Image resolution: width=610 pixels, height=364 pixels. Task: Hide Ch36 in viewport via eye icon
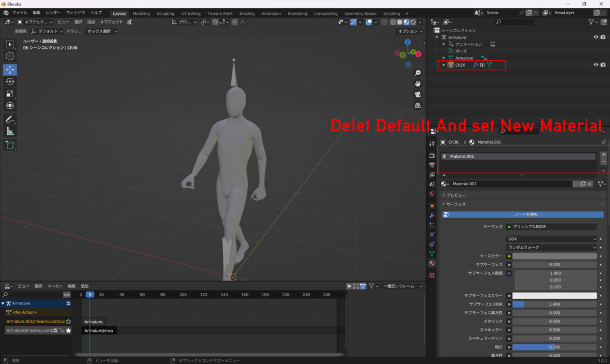point(596,65)
